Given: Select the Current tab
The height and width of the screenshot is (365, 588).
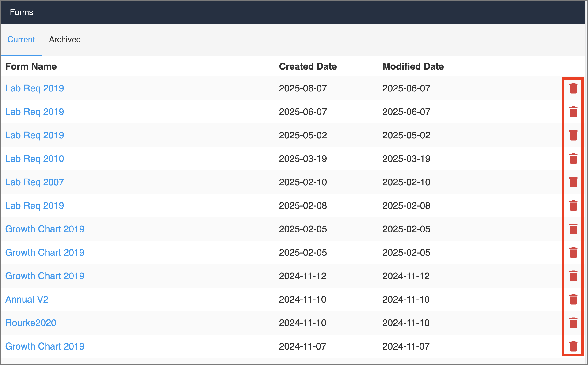Looking at the screenshot, I should pos(21,39).
